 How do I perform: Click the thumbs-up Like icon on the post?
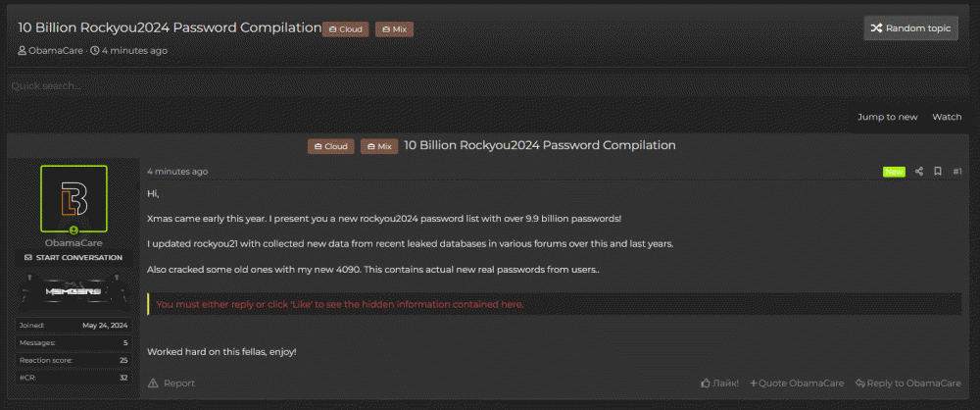click(706, 383)
